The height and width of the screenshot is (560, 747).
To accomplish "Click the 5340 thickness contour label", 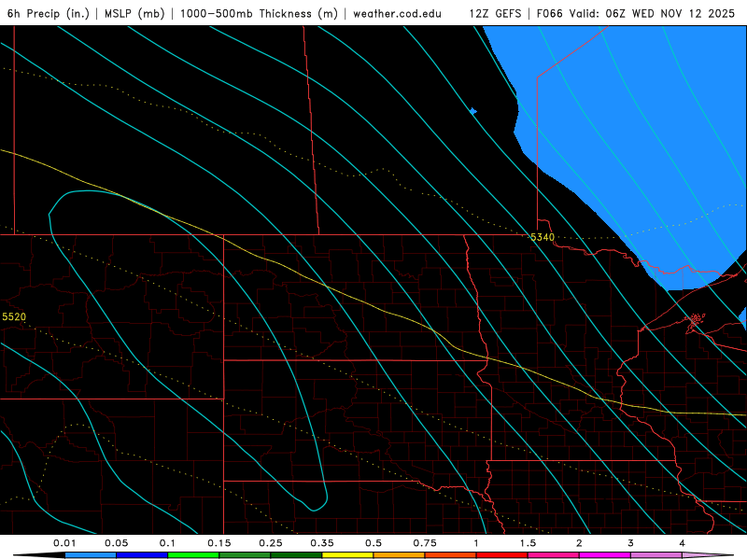I will coord(543,237).
